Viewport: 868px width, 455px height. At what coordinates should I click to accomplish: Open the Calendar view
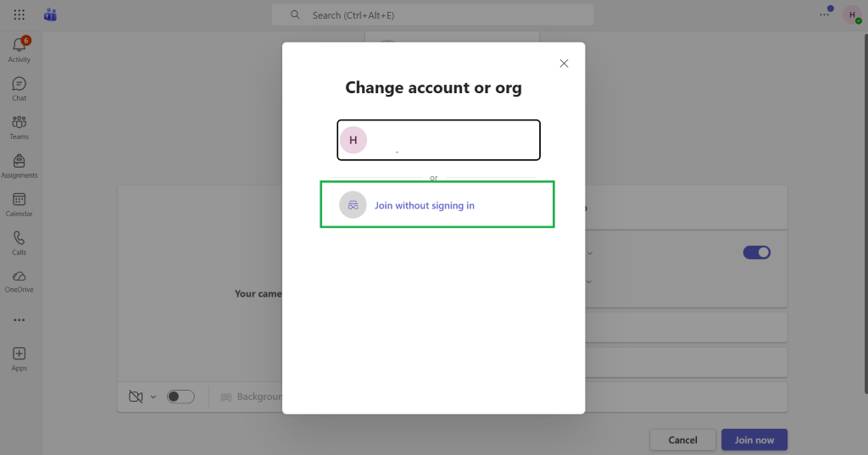[x=19, y=204]
